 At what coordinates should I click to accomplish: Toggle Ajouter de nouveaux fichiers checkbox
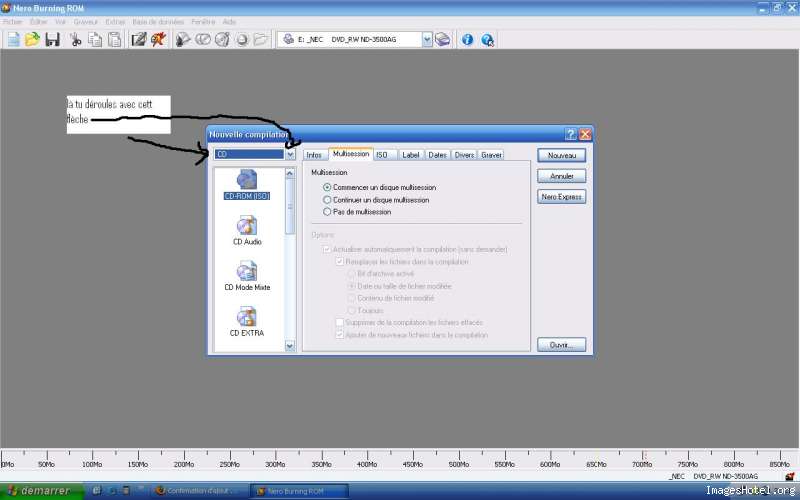339,335
